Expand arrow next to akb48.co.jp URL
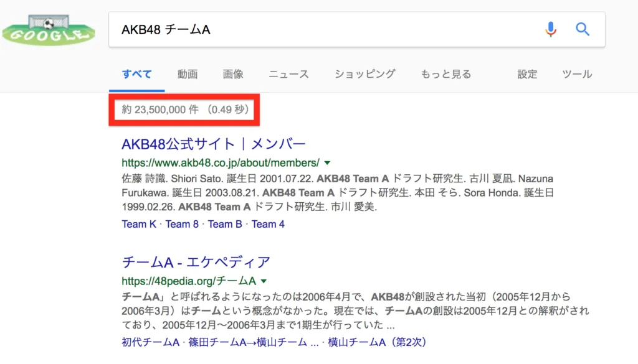Screen dimensions: 638x364 (327, 163)
